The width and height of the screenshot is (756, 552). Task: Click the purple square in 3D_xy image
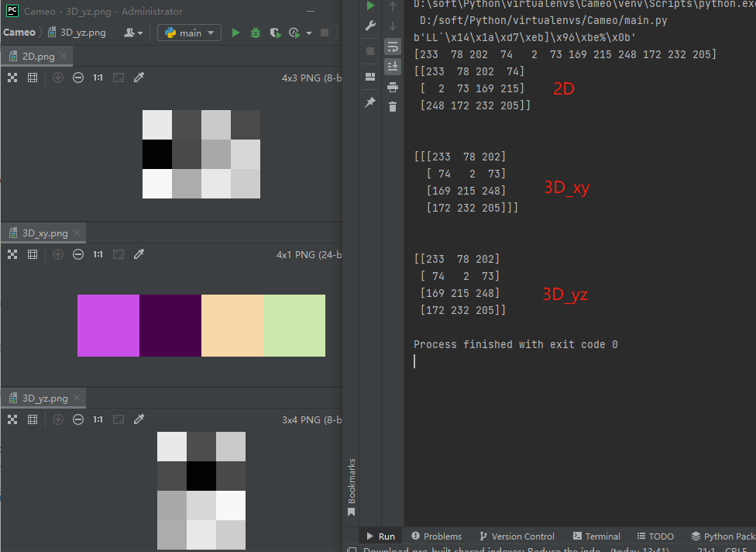pyautogui.click(x=108, y=326)
